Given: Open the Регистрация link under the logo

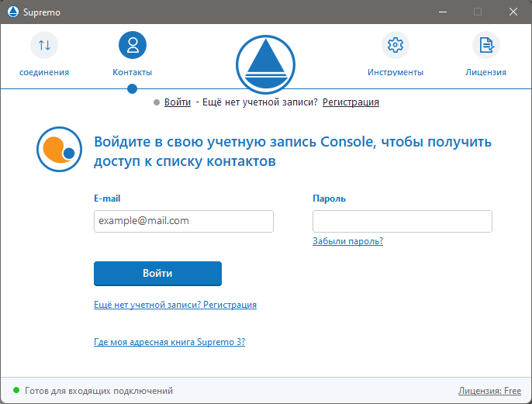Looking at the screenshot, I should 351,102.
